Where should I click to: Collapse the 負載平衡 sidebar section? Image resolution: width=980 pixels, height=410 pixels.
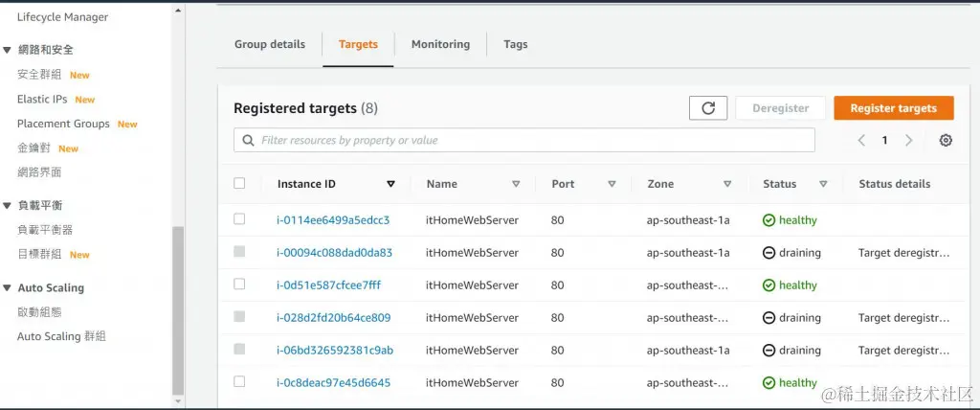(x=7, y=205)
